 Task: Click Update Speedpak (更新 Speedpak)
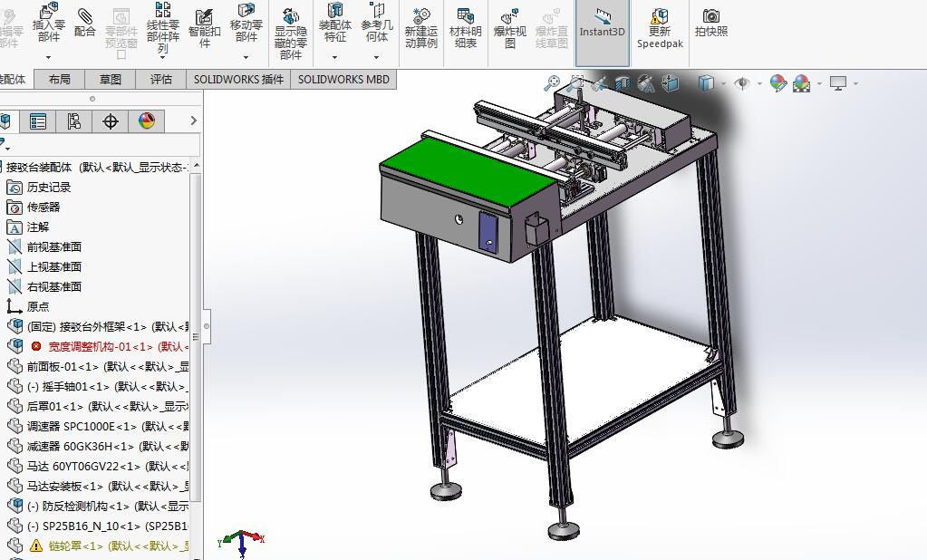coord(660,28)
